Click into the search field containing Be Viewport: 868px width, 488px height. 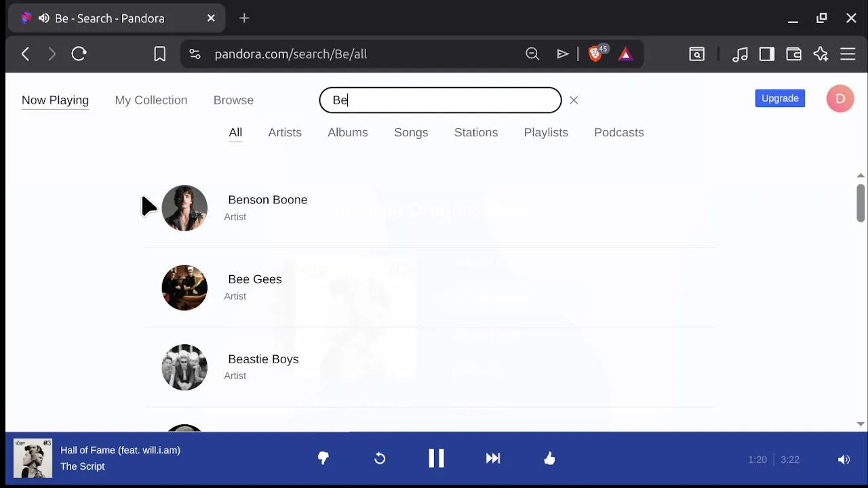coord(440,100)
